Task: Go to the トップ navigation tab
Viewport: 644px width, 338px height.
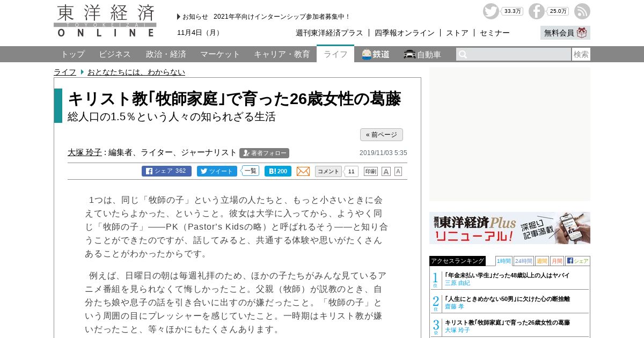Action: [72, 54]
